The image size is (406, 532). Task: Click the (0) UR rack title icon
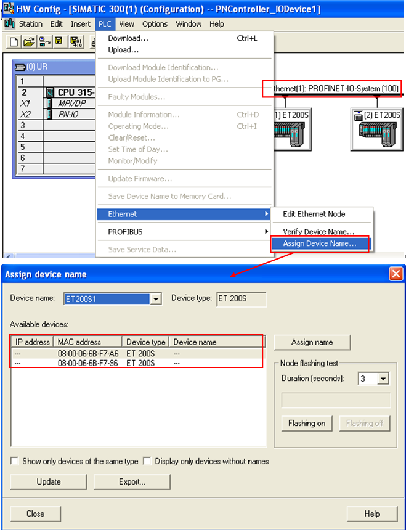pos(21,67)
